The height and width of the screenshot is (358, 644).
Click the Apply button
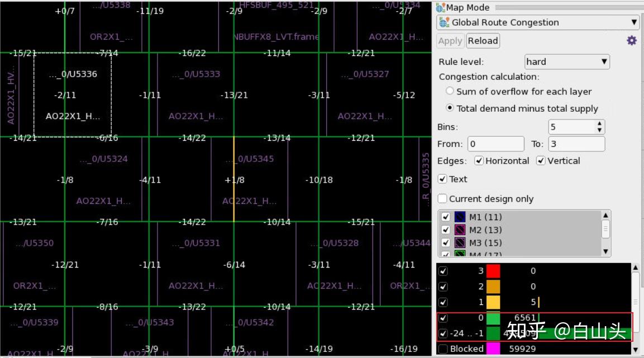[450, 41]
